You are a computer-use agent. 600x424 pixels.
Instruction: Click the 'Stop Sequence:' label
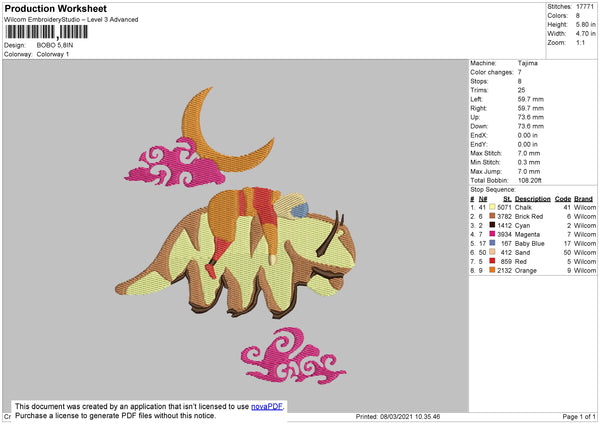[493, 190]
